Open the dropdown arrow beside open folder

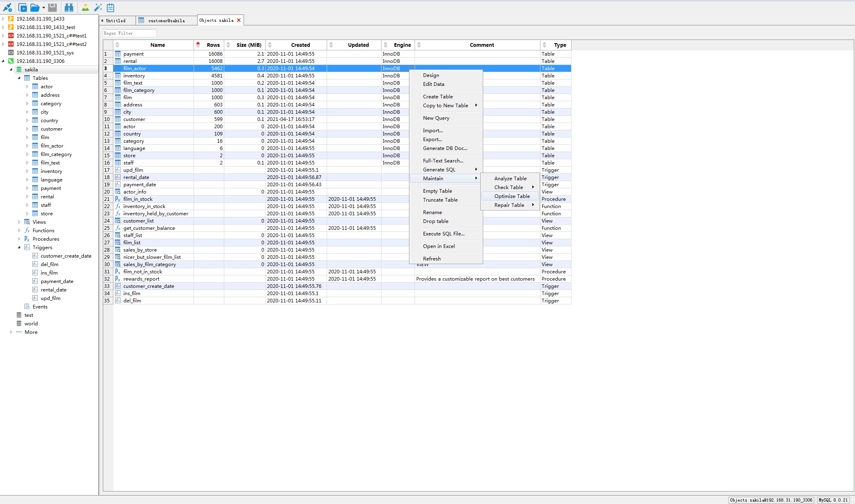point(44,8)
